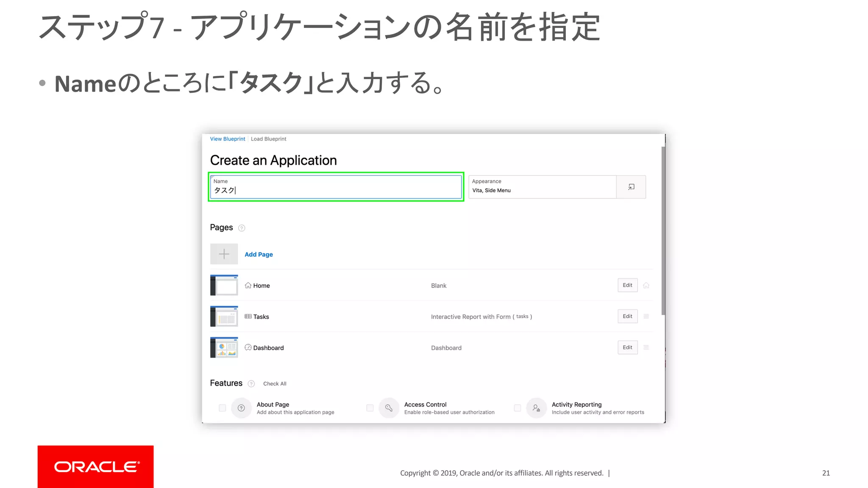868x488 pixels.
Task: Select the Tasks page thumbnail
Action: pos(224,316)
